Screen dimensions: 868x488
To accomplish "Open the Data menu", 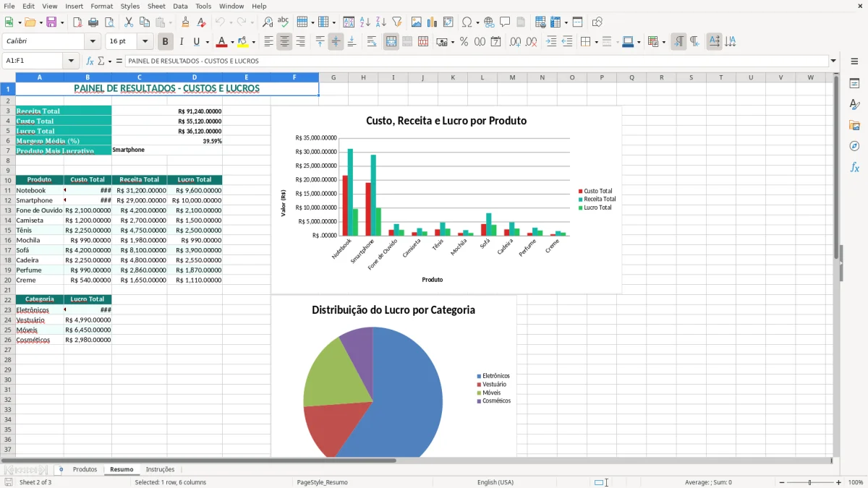I will tap(180, 6).
